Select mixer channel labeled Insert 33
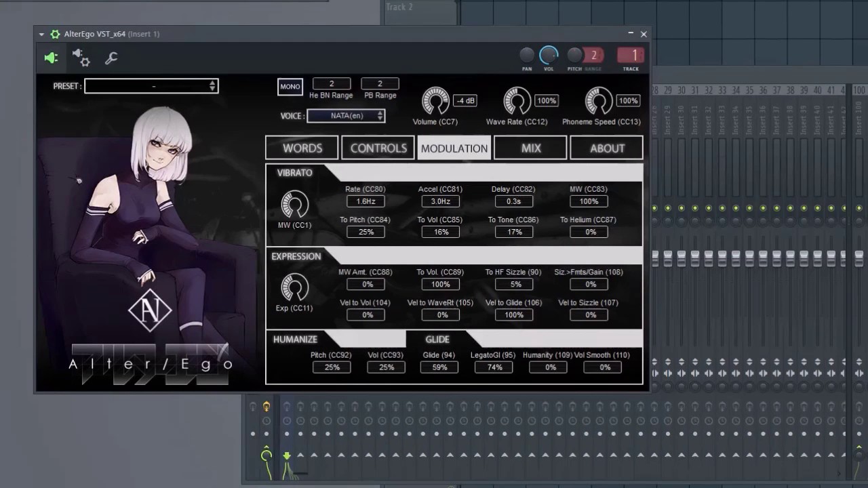The image size is (868, 488). click(722, 121)
